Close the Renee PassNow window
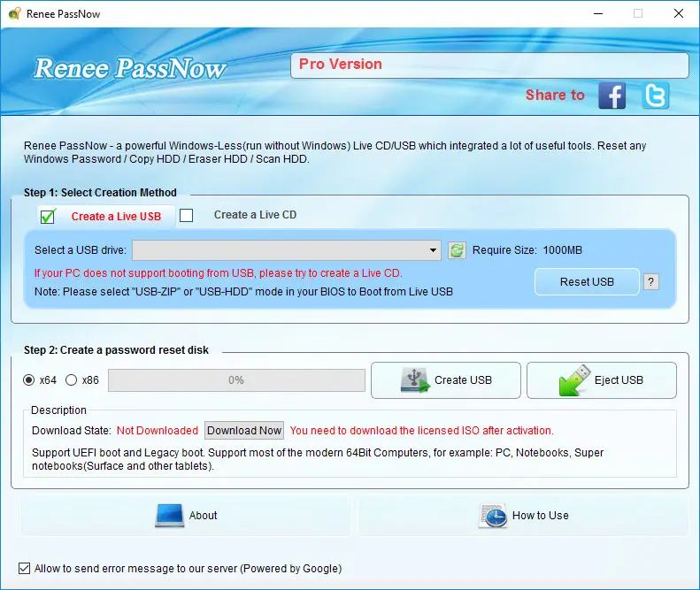The image size is (700, 590). click(679, 14)
